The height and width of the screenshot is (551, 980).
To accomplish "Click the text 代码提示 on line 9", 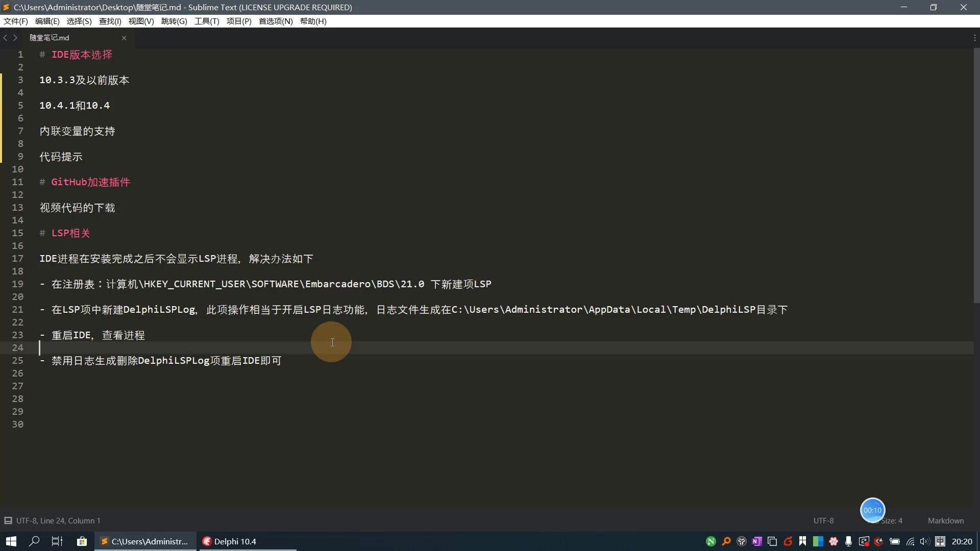I will 61,157.
